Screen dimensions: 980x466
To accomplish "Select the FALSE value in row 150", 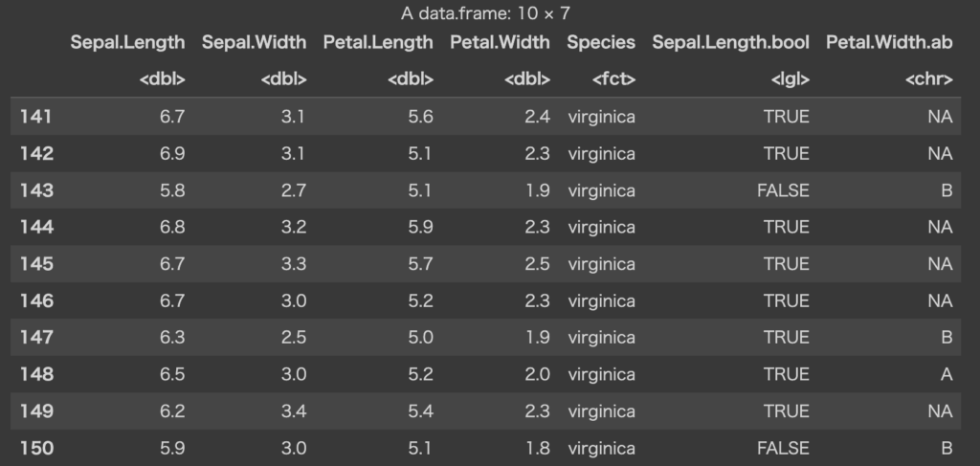I will click(783, 448).
